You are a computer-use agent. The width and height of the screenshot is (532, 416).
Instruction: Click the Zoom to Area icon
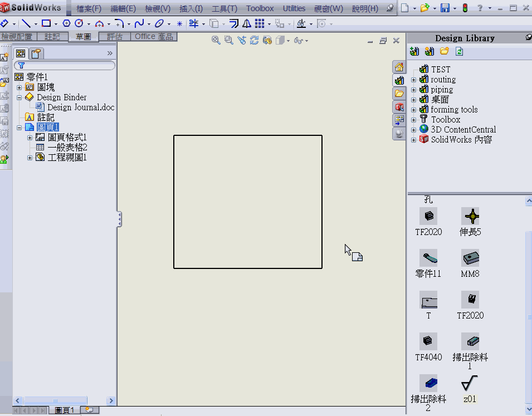(x=229, y=41)
